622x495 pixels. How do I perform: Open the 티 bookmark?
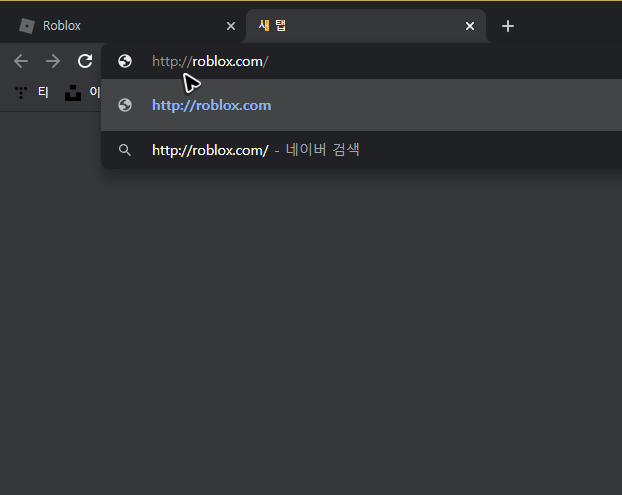pos(32,92)
